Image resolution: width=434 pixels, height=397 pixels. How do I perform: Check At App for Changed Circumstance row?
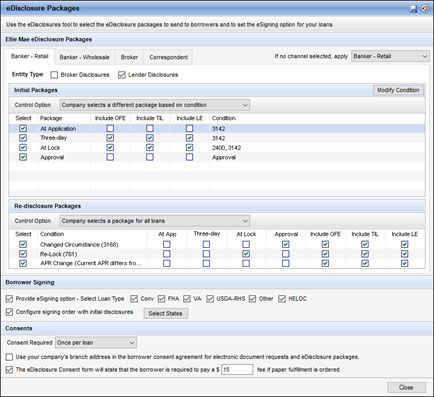pos(167,244)
